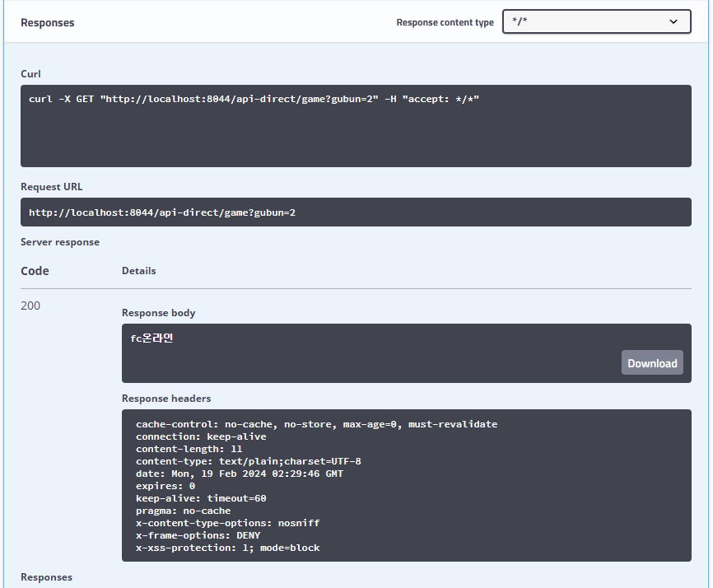Click the expires: 0 header line

(x=165, y=486)
